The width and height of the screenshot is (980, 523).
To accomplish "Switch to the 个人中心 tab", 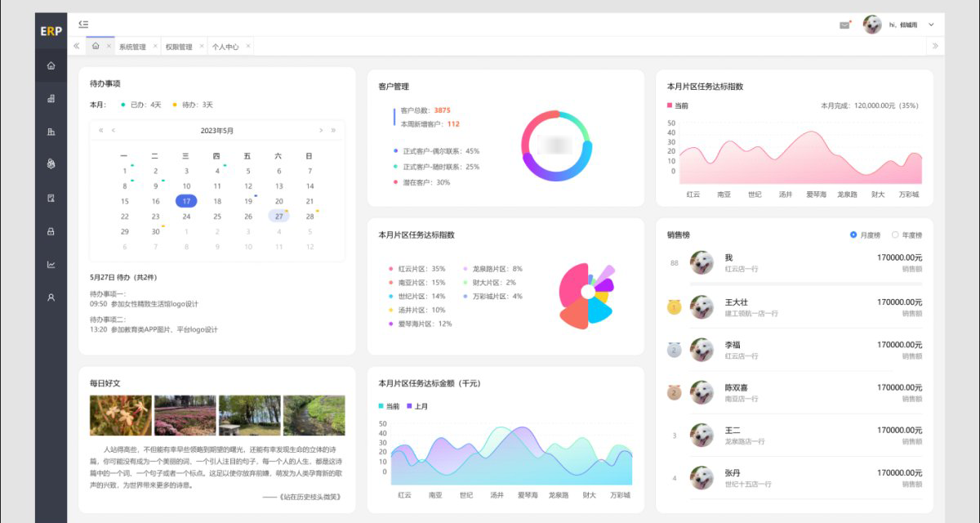I will coord(225,47).
